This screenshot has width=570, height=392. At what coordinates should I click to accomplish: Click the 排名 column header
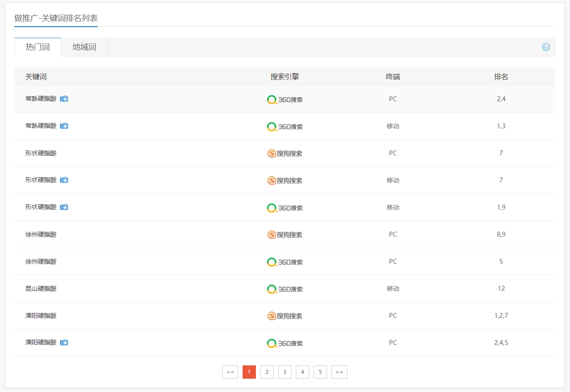(x=501, y=77)
